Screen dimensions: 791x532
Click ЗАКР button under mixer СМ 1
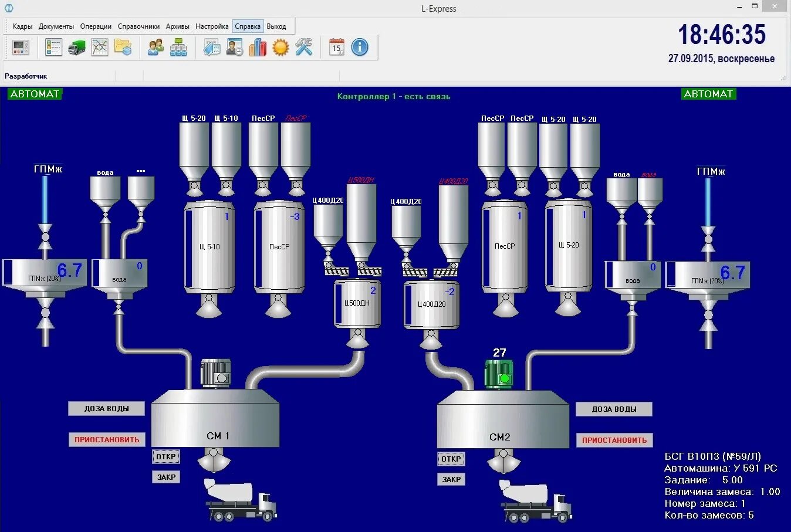tap(166, 477)
